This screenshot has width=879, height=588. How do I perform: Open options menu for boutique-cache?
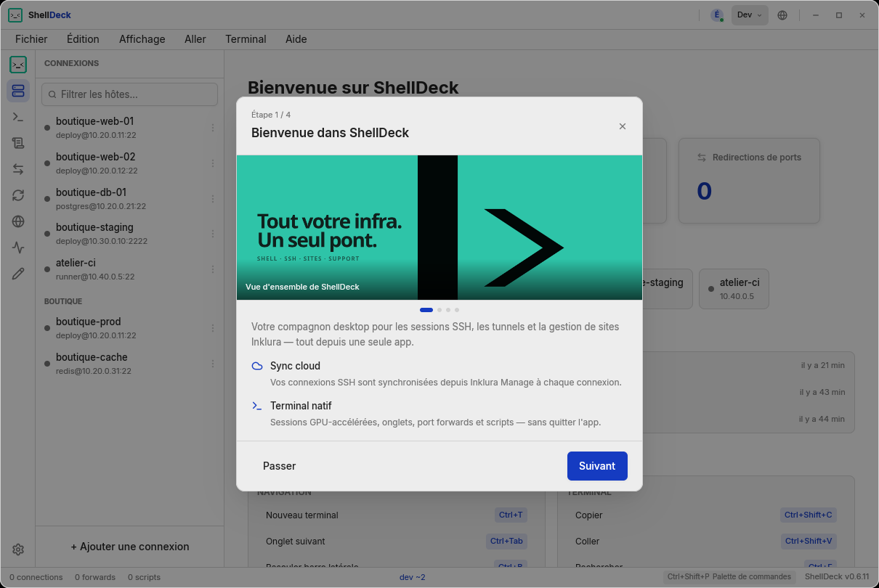213,364
